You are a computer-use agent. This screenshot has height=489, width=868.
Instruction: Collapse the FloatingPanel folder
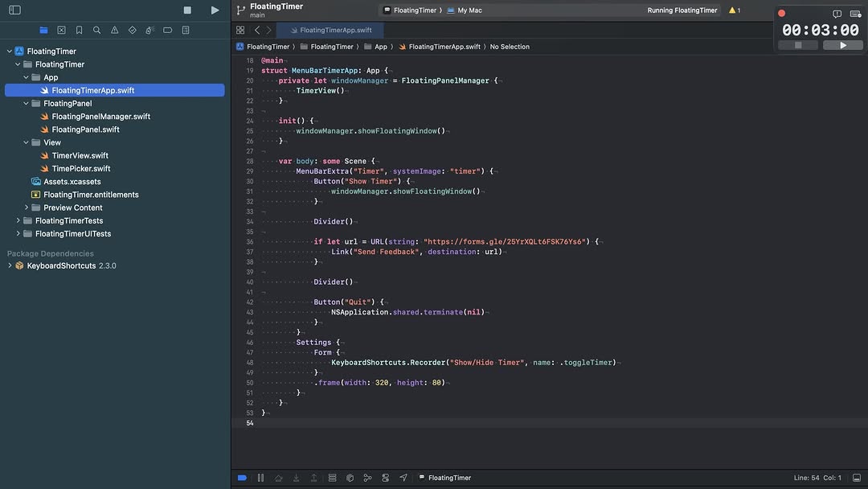[26, 103]
